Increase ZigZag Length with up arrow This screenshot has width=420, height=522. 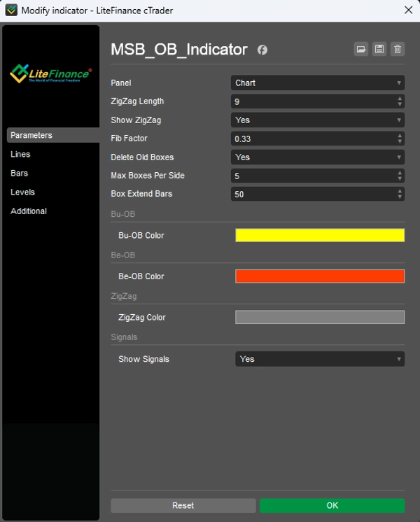coord(400,99)
